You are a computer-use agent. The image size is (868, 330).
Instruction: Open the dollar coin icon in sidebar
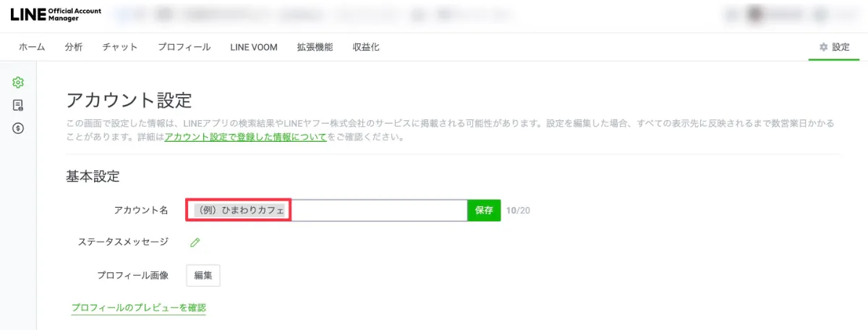[18, 128]
